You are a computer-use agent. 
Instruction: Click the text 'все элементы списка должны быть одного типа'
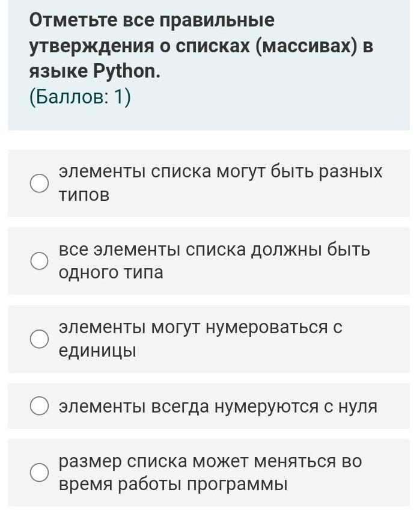[x=215, y=260]
